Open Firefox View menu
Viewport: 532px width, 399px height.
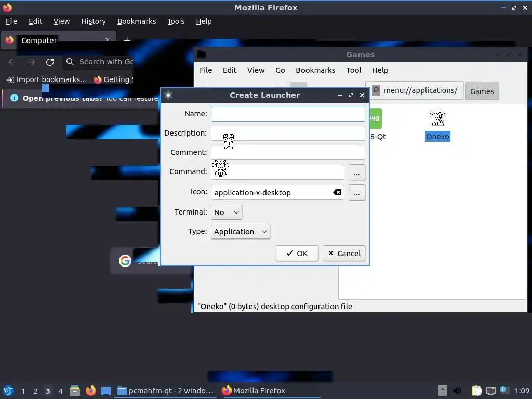click(61, 21)
